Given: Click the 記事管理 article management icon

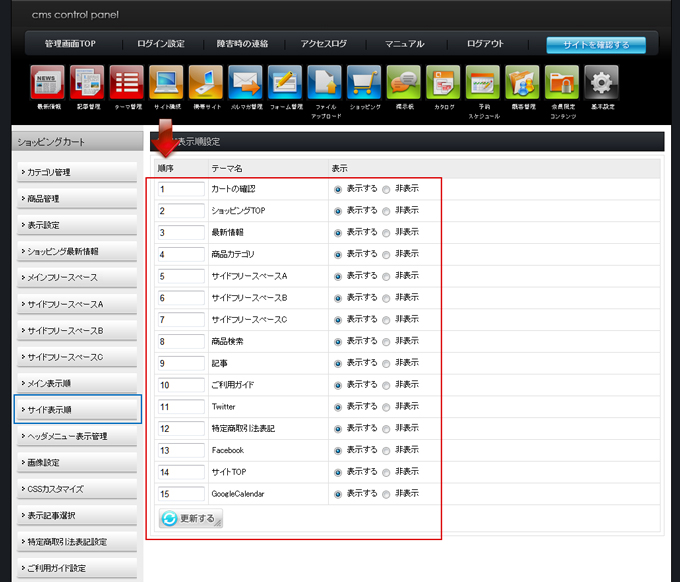Looking at the screenshot, I should [87, 82].
